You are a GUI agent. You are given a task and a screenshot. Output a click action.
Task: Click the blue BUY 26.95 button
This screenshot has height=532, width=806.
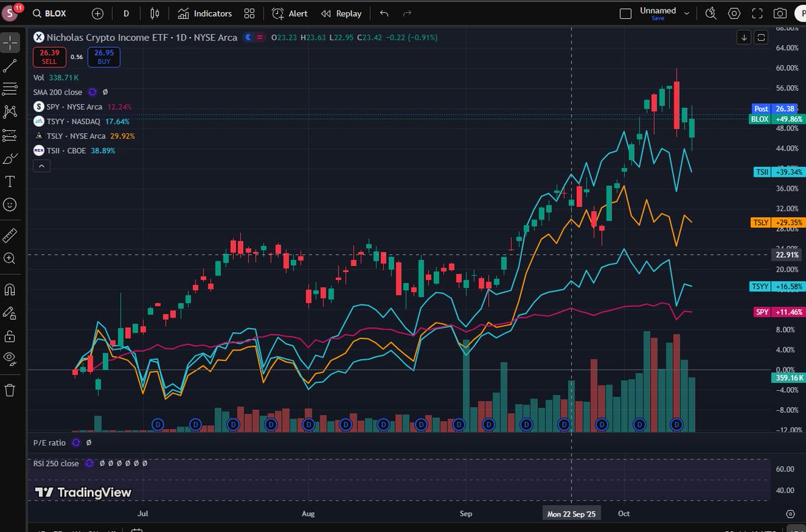click(104, 57)
